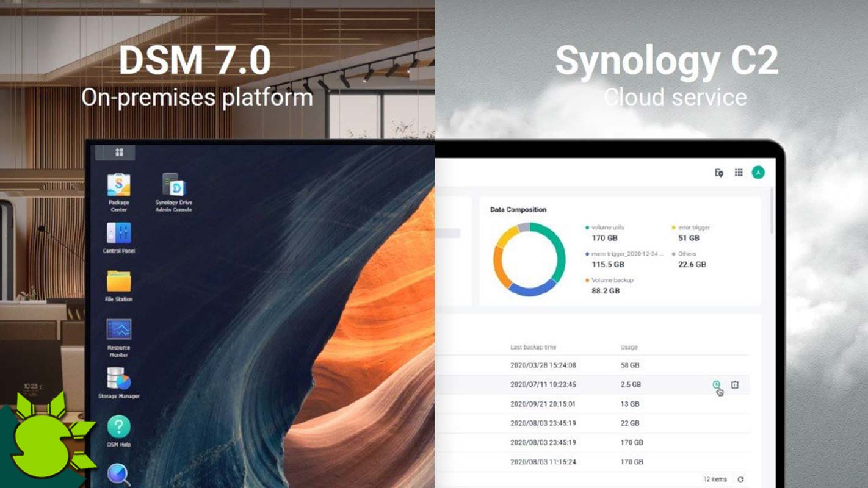Sort by the Last backup time column header
This screenshot has height=488, width=868.
533,347
